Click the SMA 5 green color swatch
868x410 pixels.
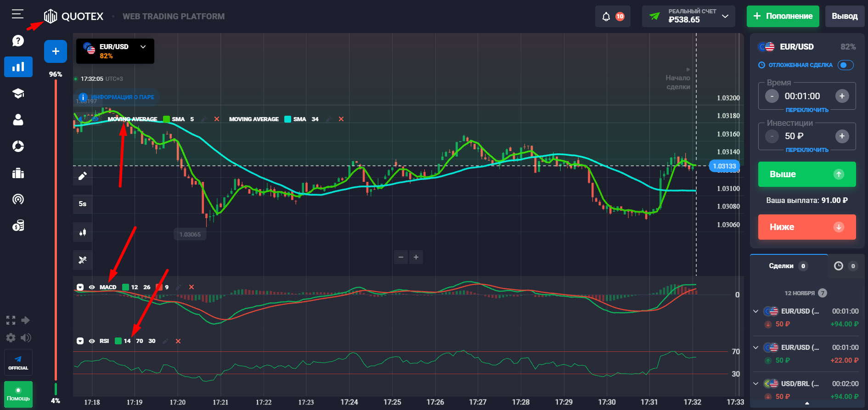click(x=166, y=119)
